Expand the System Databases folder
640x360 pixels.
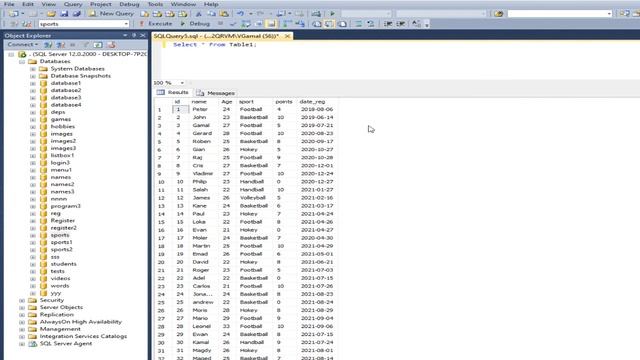(33, 69)
